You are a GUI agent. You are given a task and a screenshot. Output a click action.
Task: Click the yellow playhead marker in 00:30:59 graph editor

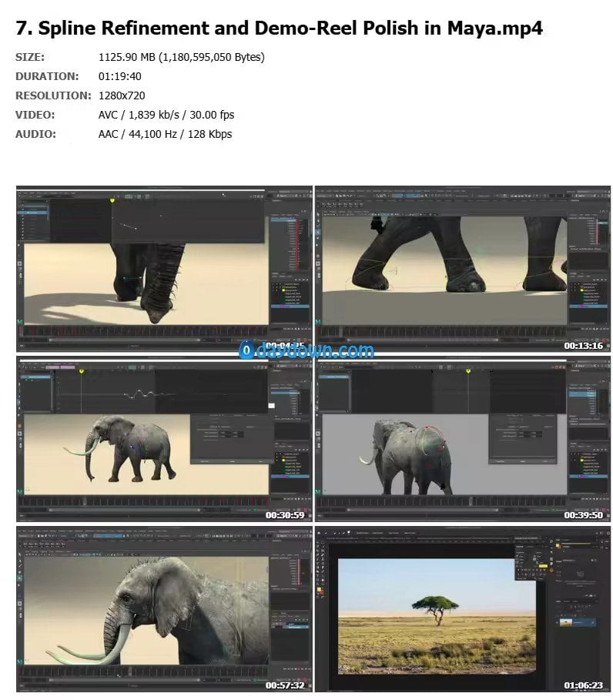coord(82,372)
